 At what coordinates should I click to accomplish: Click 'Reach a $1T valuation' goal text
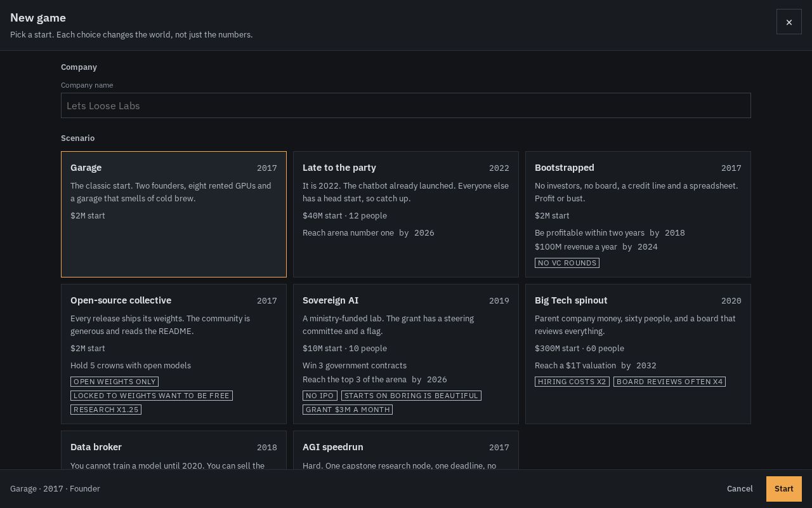point(575,366)
